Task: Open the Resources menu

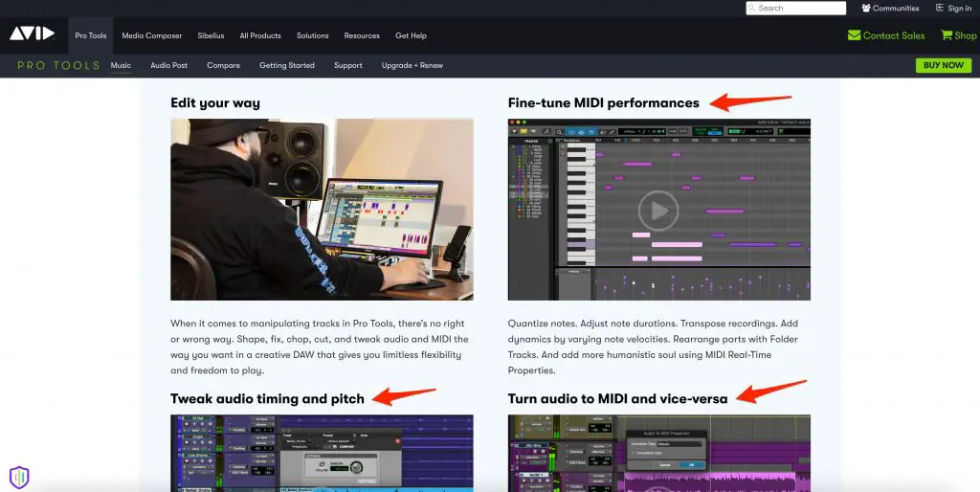Action: (362, 35)
